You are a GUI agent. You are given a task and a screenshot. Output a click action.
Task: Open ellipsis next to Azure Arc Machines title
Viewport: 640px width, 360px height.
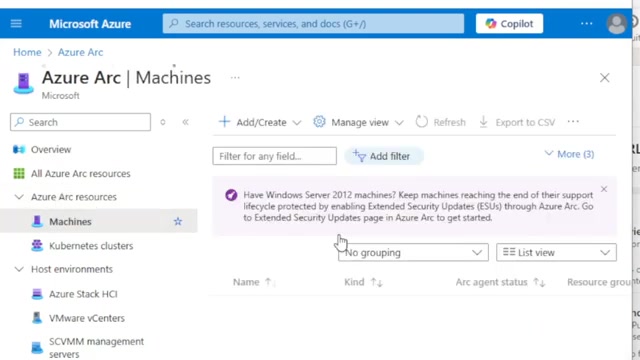(x=235, y=78)
